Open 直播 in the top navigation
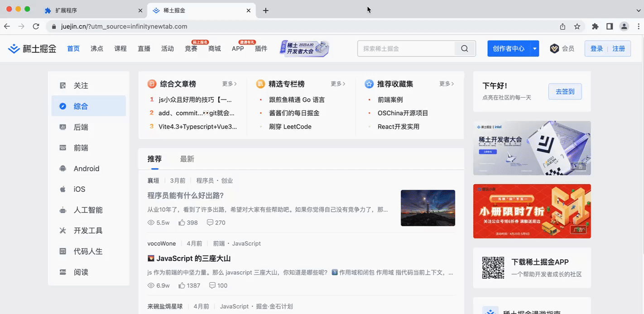The width and height of the screenshot is (644, 314). pyautogui.click(x=144, y=48)
